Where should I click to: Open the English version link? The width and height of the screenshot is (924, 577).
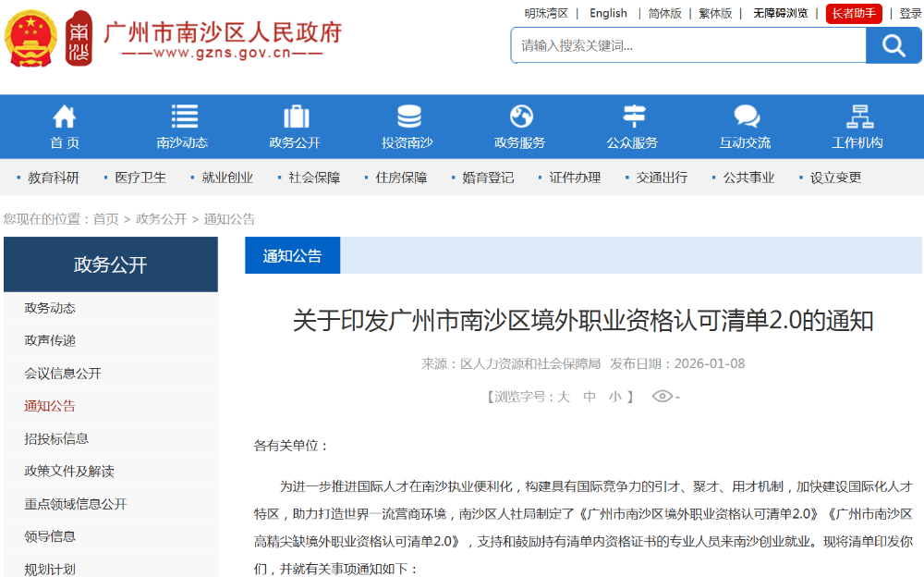[x=608, y=13]
